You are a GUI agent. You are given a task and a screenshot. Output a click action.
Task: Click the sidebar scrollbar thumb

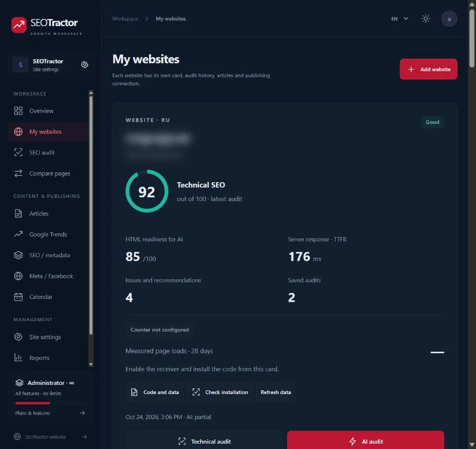(x=91, y=215)
